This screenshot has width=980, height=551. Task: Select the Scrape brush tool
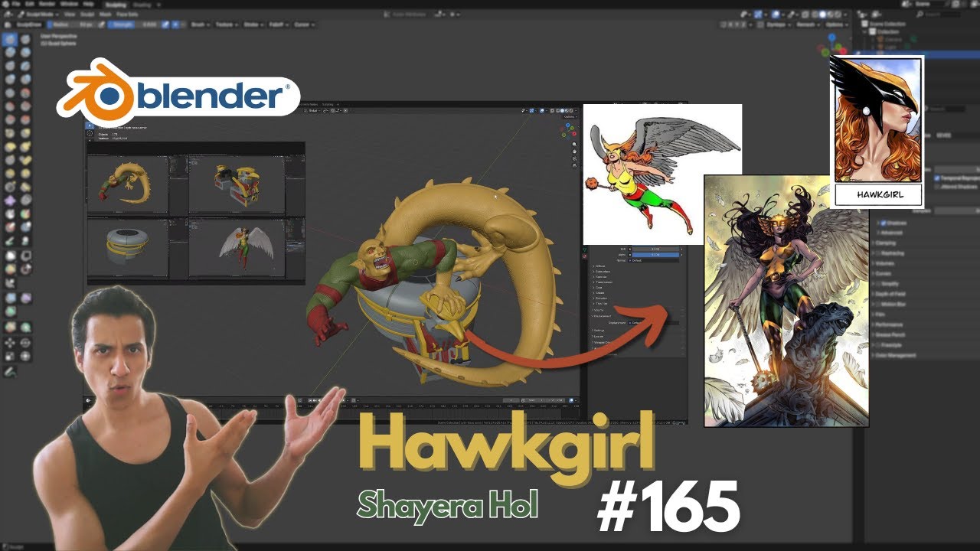(x=11, y=119)
